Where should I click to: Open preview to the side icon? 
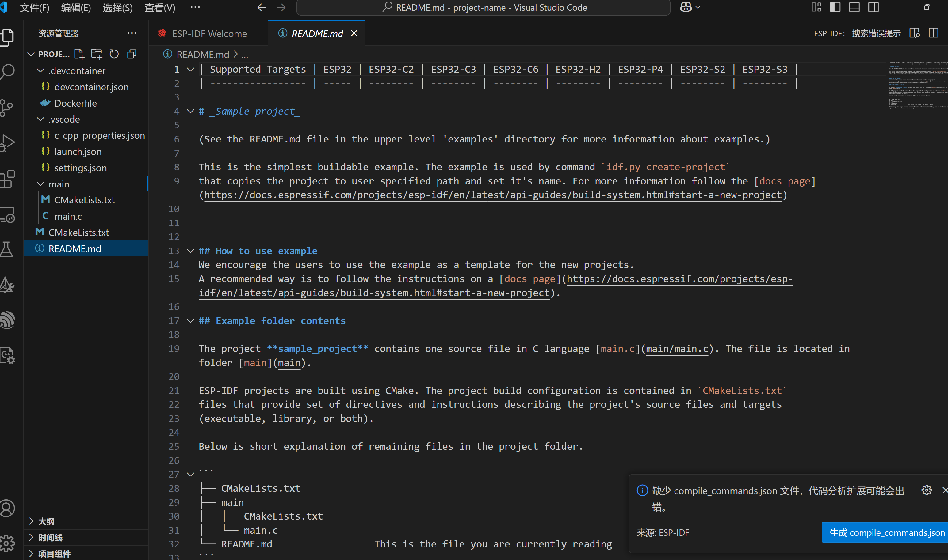pos(914,33)
